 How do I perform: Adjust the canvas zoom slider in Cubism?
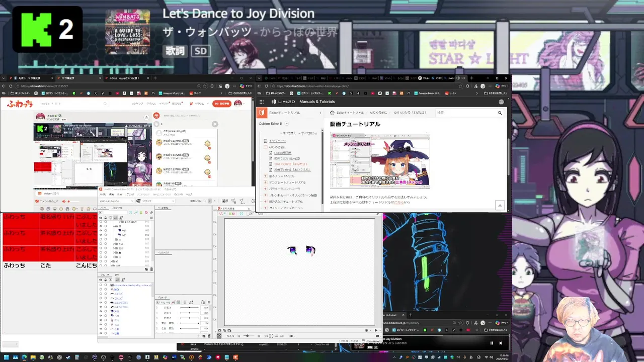pyautogui.click(x=249, y=336)
